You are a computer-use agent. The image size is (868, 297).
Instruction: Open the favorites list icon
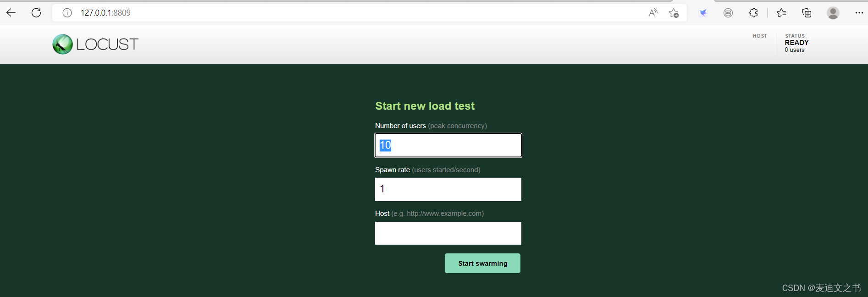point(781,13)
